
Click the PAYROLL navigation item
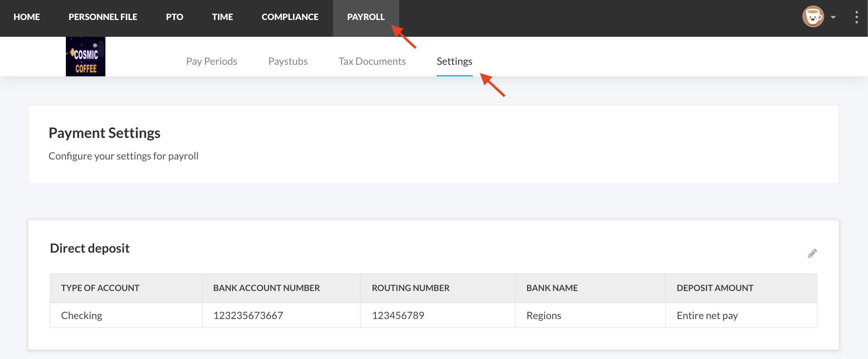[x=366, y=17]
